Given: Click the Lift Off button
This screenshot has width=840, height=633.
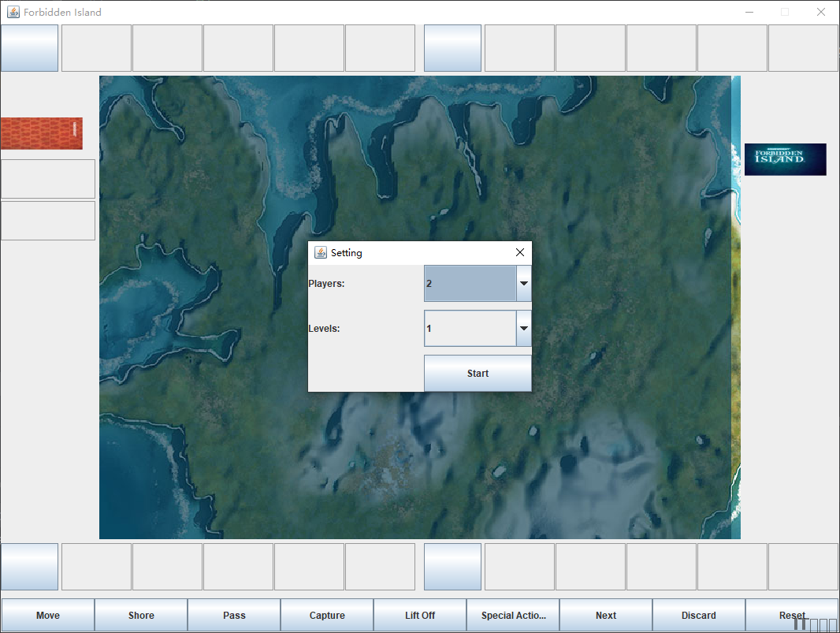Looking at the screenshot, I should 420,616.
